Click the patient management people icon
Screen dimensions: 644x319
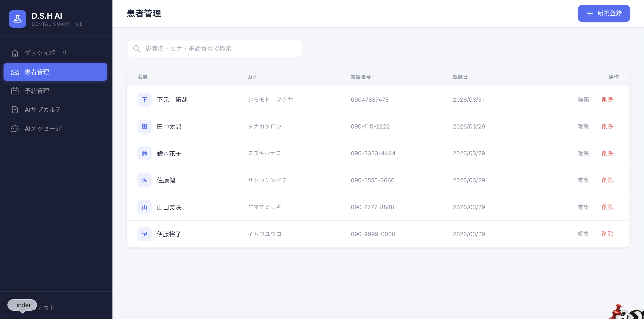pyautogui.click(x=15, y=72)
